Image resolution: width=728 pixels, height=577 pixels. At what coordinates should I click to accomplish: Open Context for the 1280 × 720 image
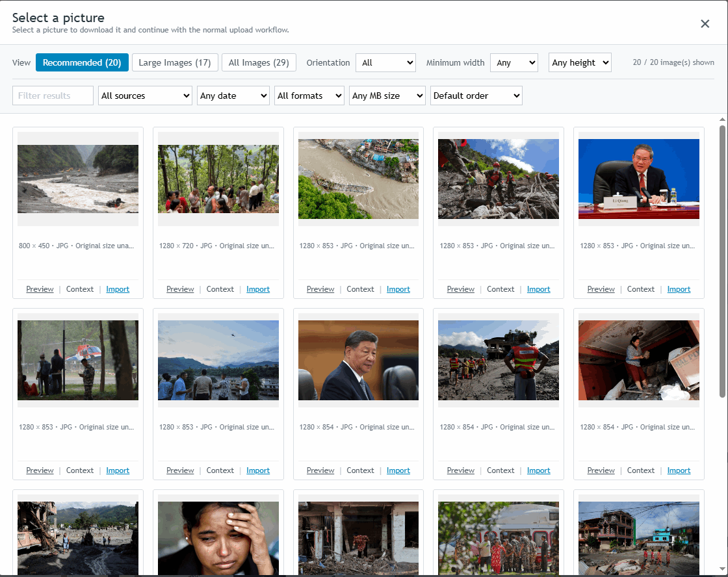click(220, 289)
